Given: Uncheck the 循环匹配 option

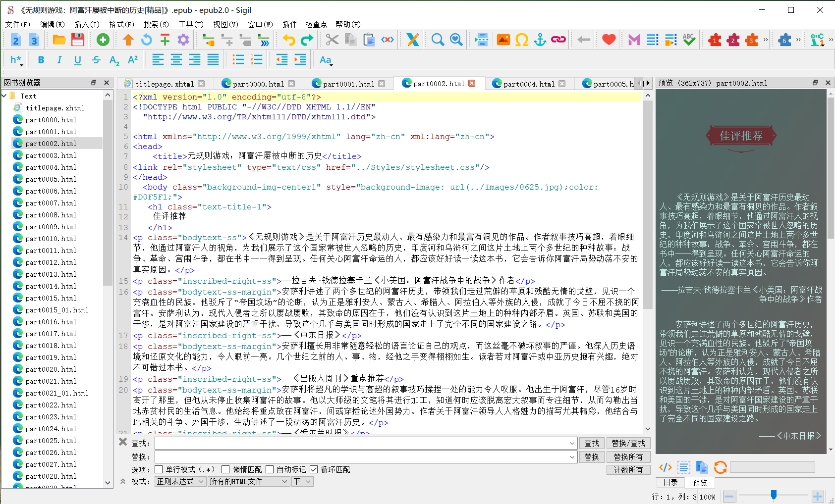Looking at the screenshot, I should (314, 469).
